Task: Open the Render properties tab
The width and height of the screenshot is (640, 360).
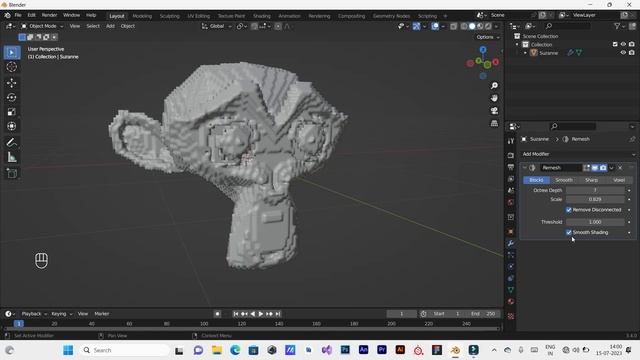Action: point(511,156)
